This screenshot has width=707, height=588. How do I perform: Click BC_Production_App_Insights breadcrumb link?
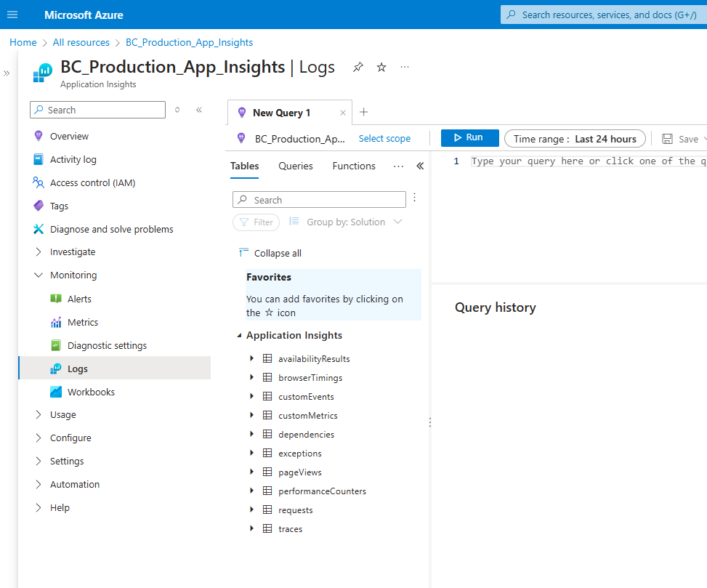189,42
